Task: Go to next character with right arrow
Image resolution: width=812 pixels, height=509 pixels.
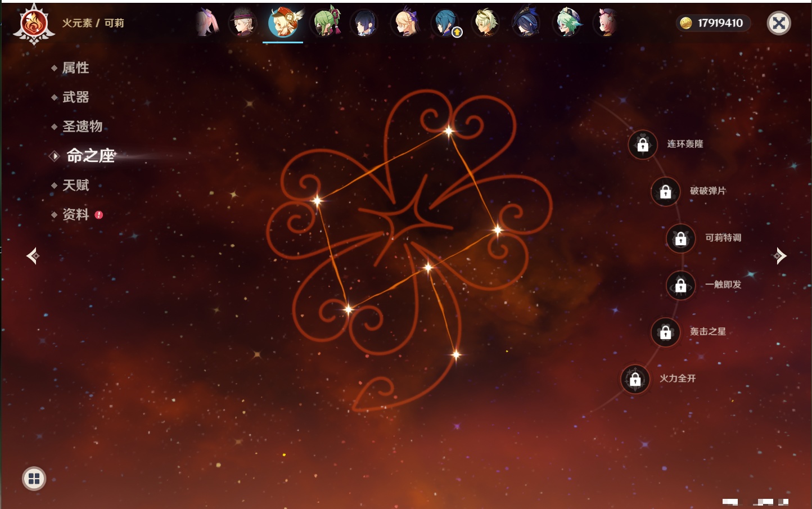Action: (x=780, y=256)
